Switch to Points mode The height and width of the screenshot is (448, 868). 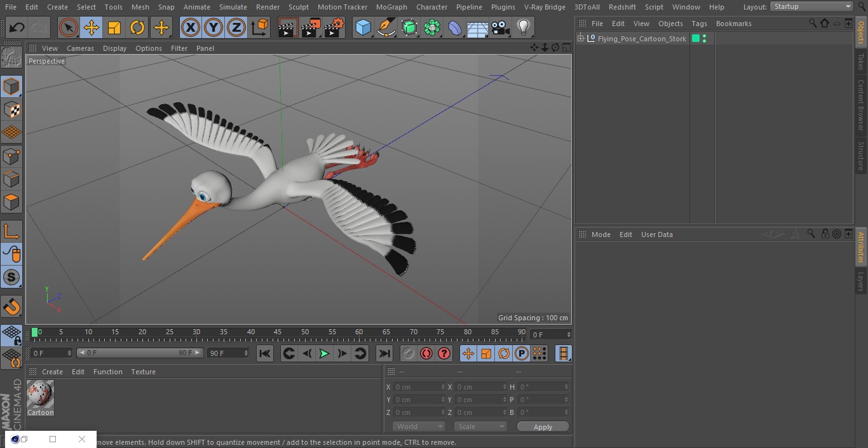click(11, 156)
